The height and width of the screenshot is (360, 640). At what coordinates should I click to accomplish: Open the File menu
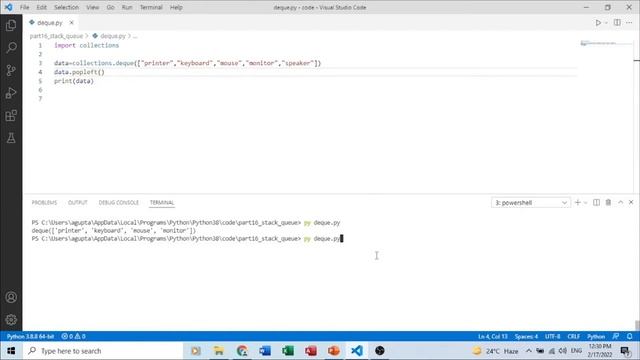click(x=24, y=7)
